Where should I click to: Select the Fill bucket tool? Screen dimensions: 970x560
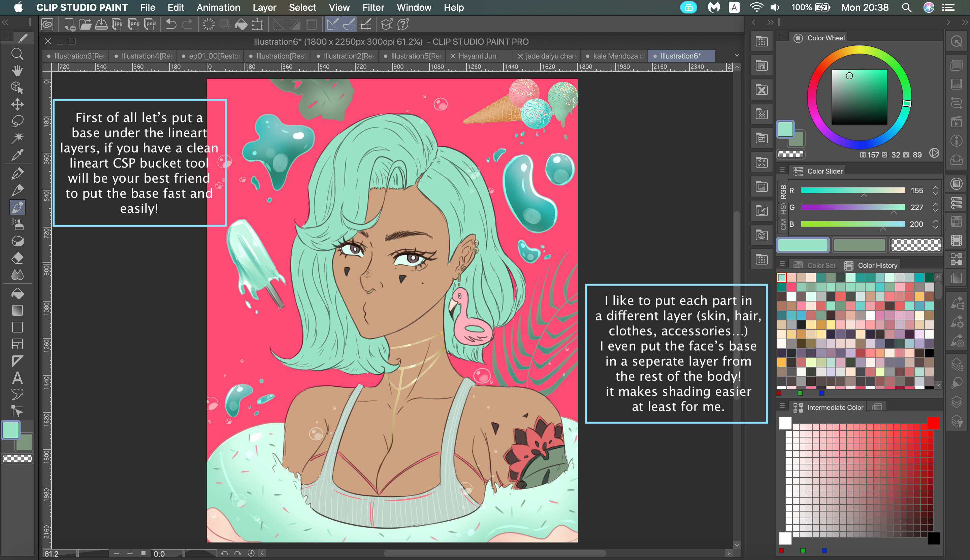pyautogui.click(x=17, y=294)
